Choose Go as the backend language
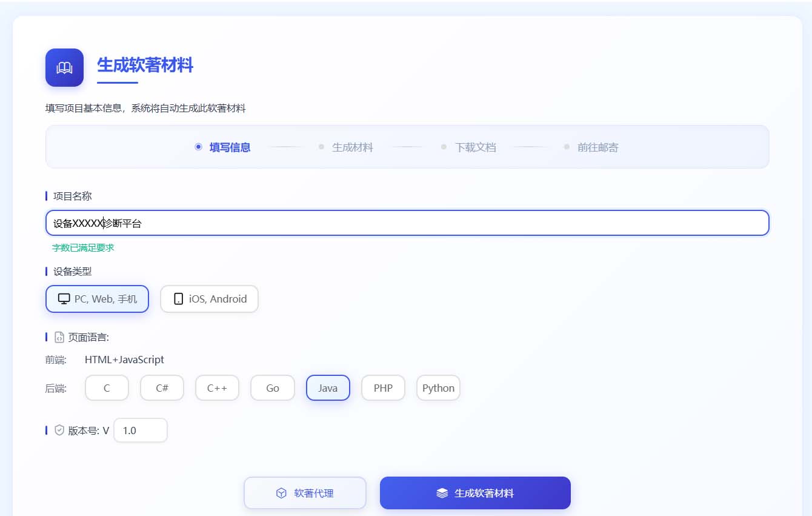The width and height of the screenshot is (812, 516). click(x=272, y=387)
